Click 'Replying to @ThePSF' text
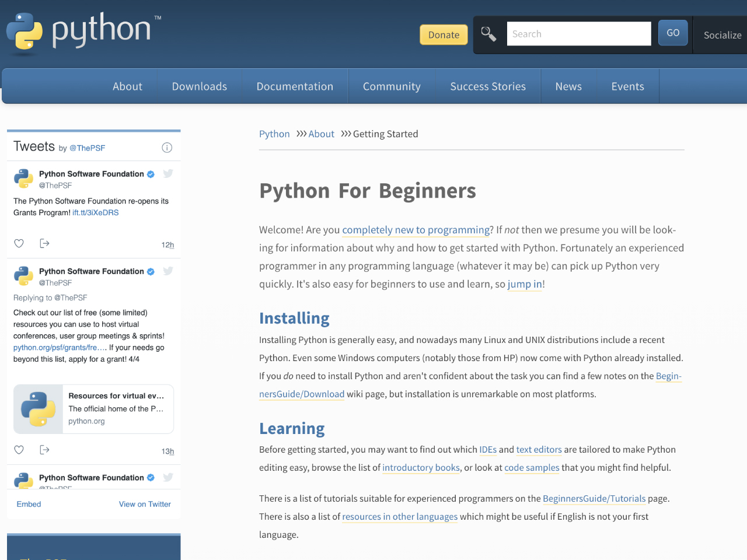This screenshot has width=747, height=560. (50, 297)
